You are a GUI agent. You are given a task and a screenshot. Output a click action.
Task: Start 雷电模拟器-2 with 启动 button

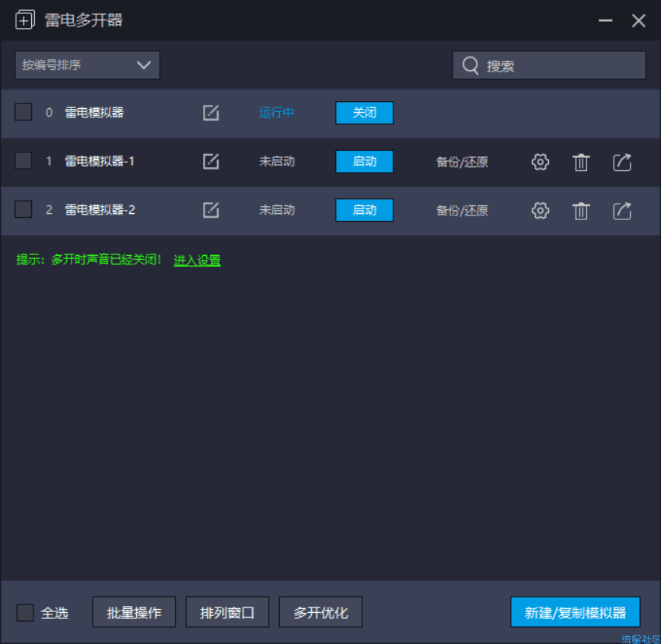click(364, 210)
